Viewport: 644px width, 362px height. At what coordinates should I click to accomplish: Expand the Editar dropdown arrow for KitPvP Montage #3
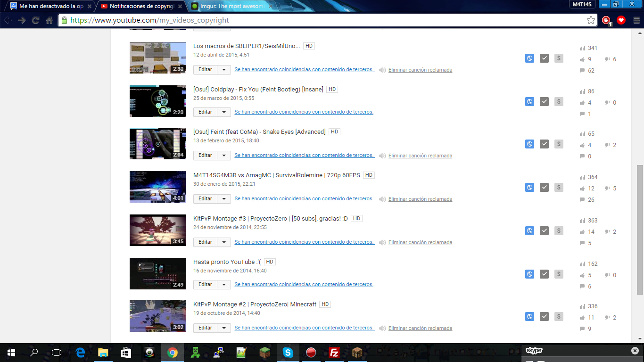pos(224,242)
